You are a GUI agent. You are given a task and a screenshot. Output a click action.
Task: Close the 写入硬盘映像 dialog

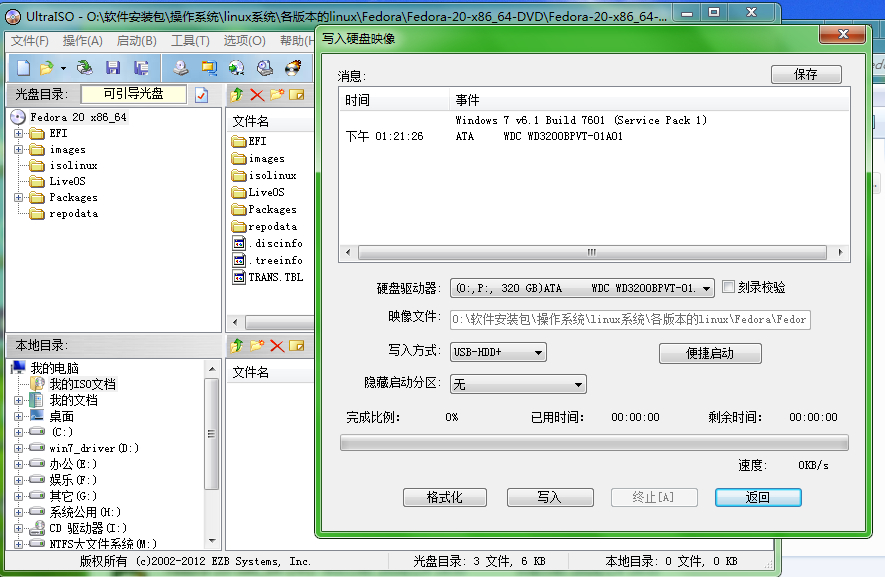[x=843, y=34]
